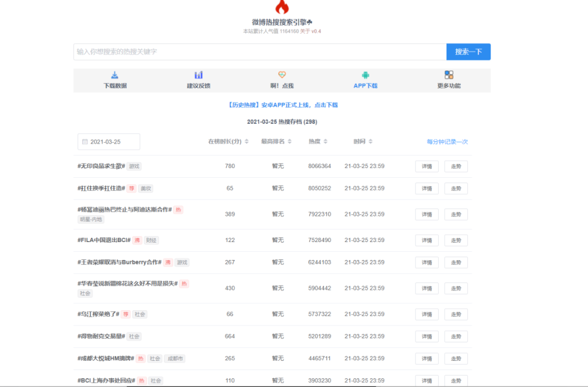This screenshot has height=387, width=588.
Task: Click topic #杨幂迪丽热巴终止与阿迪达斯合作#
Action: pyautogui.click(x=125, y=209)
